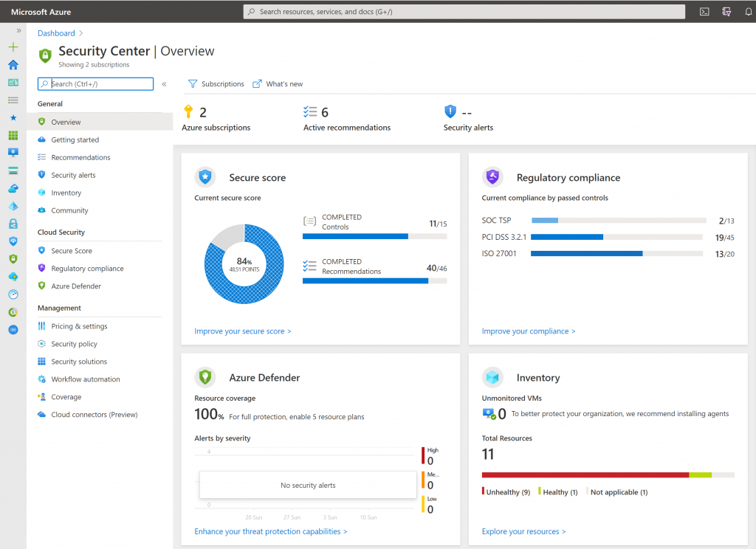Viewport: 756px width, 549px height.
Task: Click the Azure Defender tile icon
Action: [x=205, y=377]
